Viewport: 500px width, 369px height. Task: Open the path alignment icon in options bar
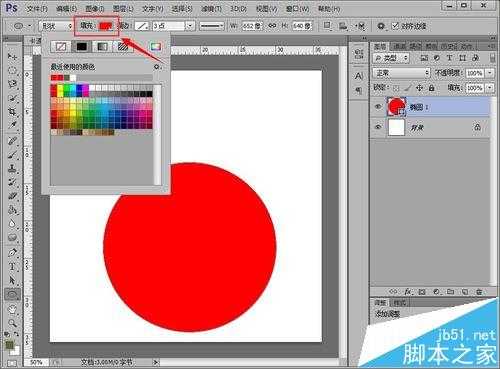click(343, 26)
